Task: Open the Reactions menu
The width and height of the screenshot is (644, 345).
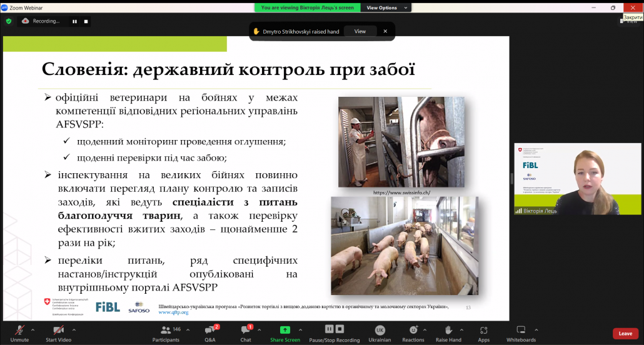Action: tap(413, 332)
